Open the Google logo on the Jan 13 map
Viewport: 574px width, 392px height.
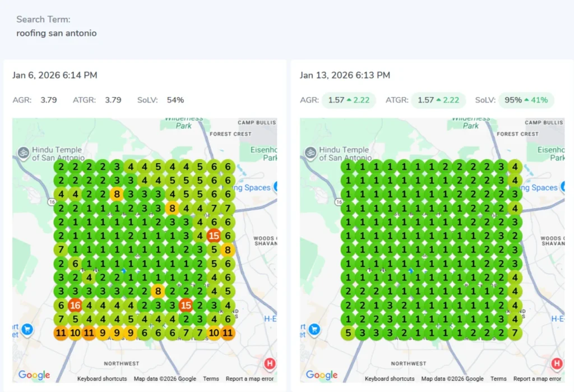[321, 375]
